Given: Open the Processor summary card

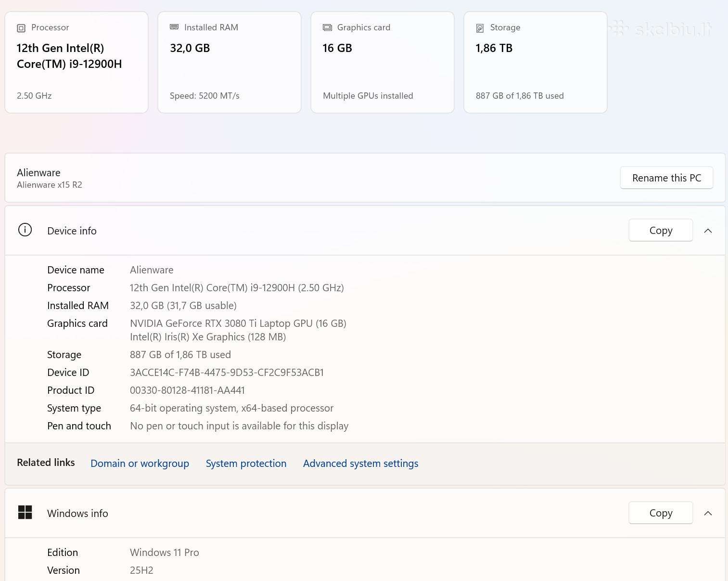Looking at the screenshot, I should pos(77,63).
